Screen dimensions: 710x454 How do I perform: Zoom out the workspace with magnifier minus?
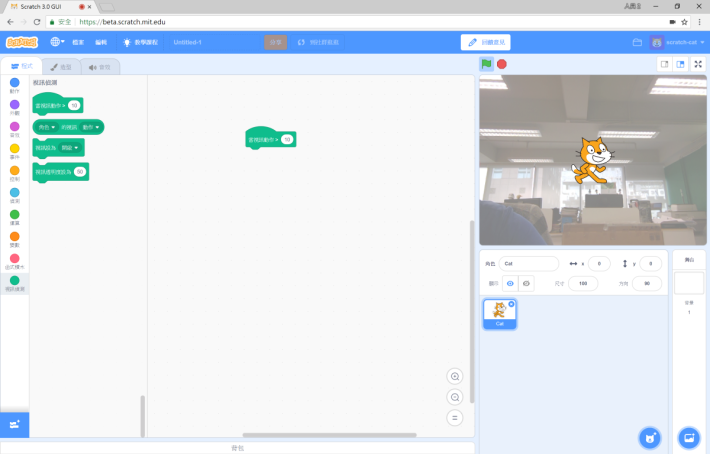point(455,397)
